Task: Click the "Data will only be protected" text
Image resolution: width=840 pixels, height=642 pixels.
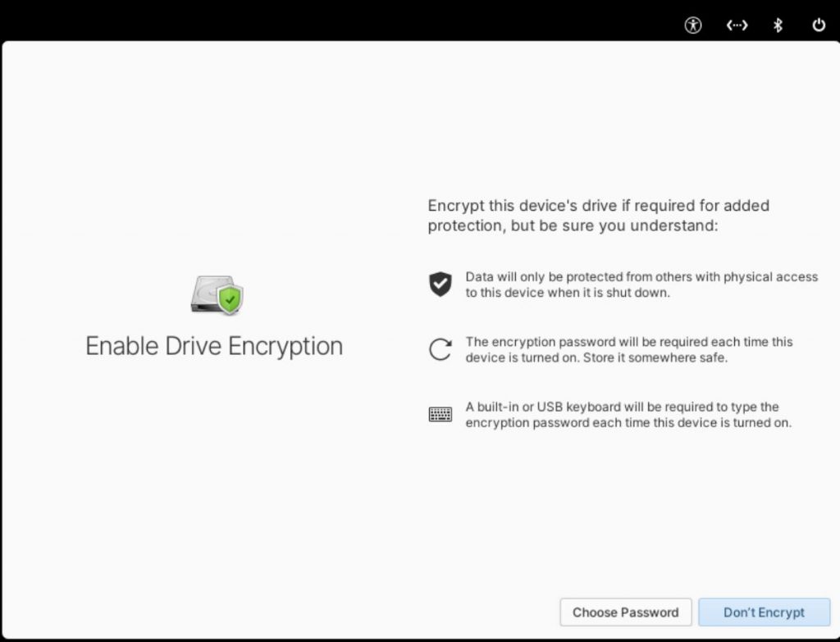Action: click(641, 277)
